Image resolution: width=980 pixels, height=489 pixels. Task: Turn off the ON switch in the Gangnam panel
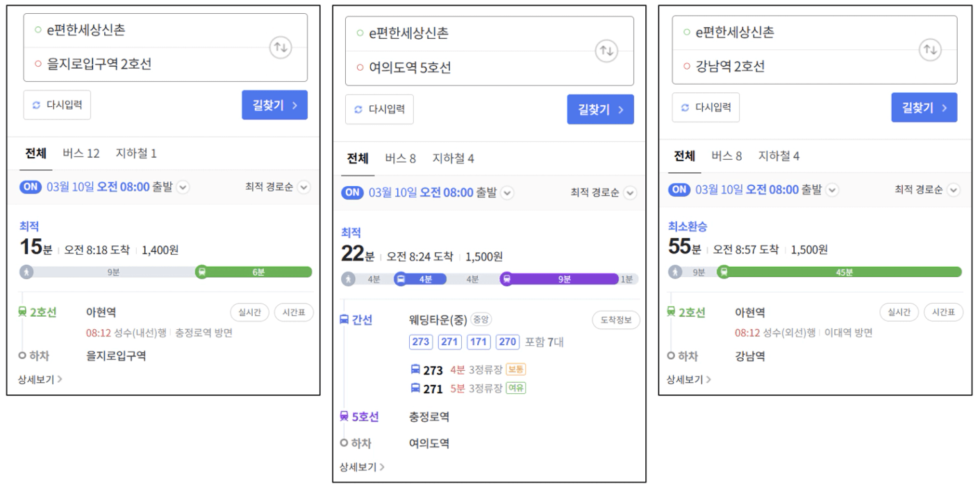tap(679, 190)
